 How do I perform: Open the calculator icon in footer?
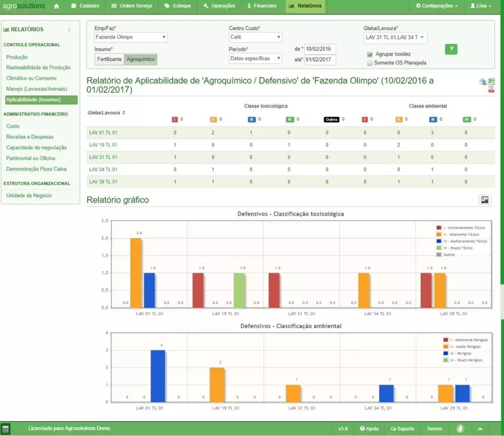6,428
